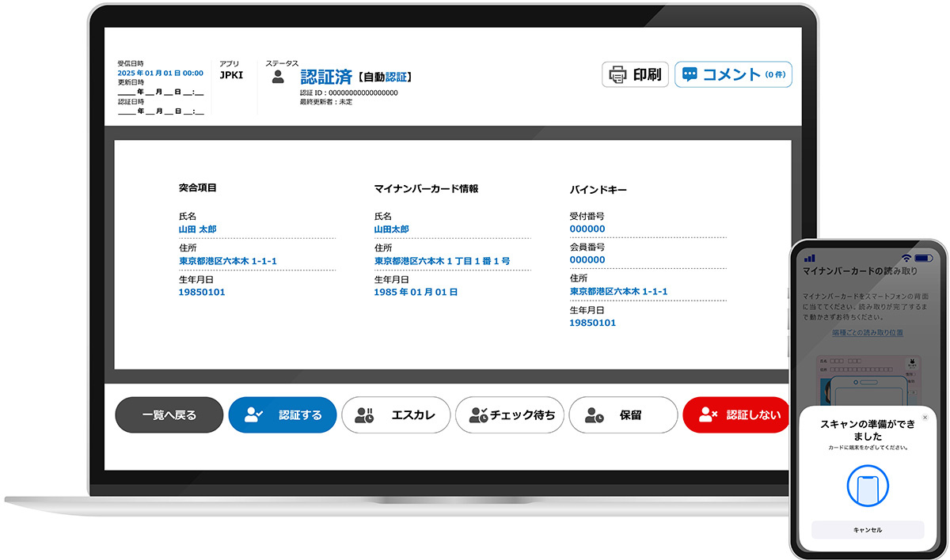Tap the signal strength icon on the phone

click(810, 258)
